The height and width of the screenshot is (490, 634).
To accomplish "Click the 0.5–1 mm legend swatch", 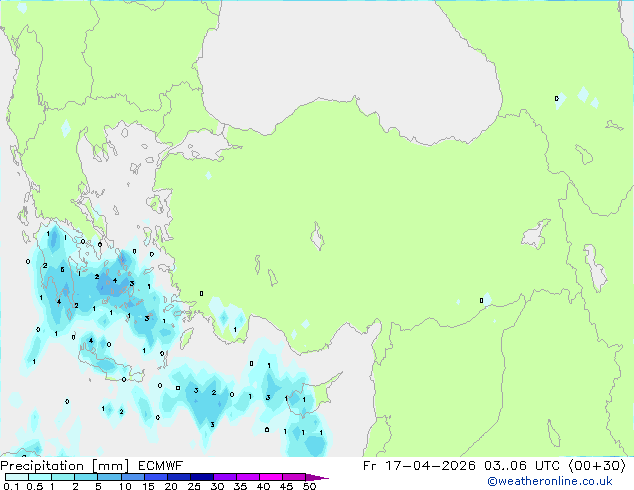I will [x=40, y=477].
